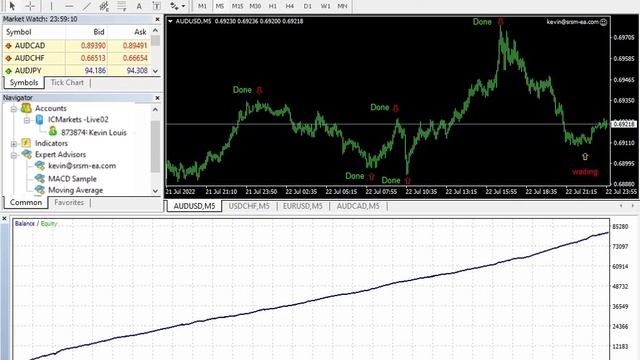Select the AUDJPY symbol row
This screenshot has width=640, height=360.
pos(77,70)
